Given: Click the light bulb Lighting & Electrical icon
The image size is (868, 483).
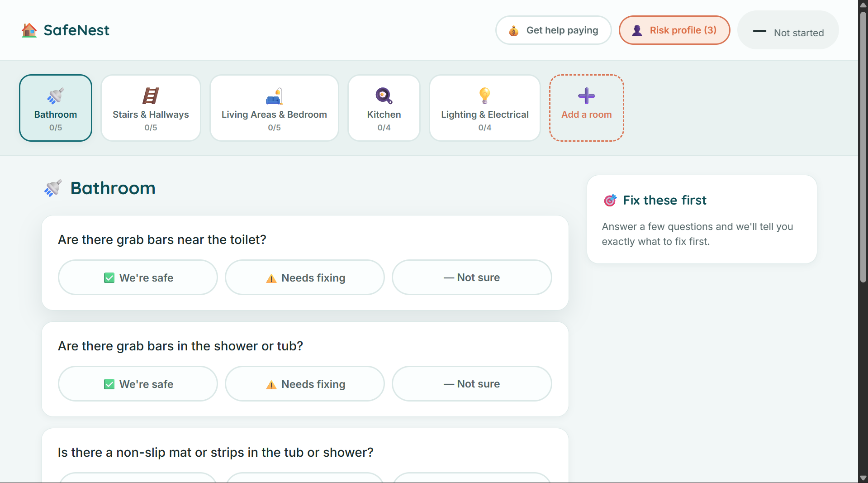Looking at the screenshot, I should [x=484, y=96].
